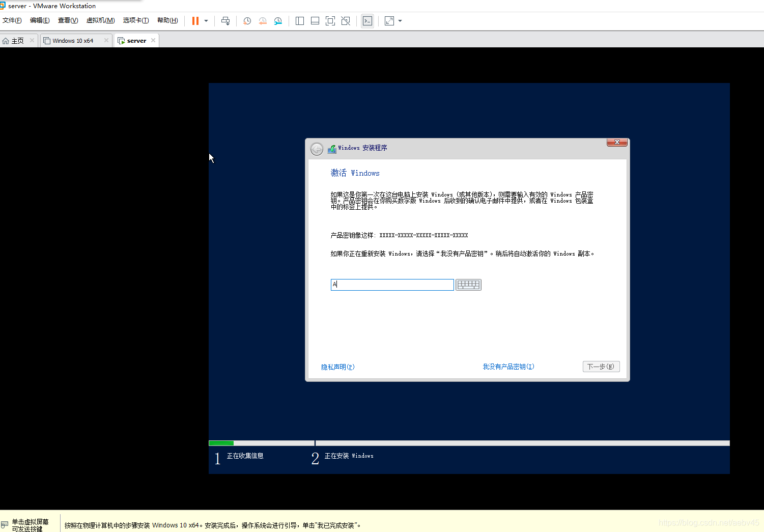Open the 查看(V) menu
Image resolution: width=764 pixels, height=532 pixels.
pyautogui.click(x=68, y=20)
